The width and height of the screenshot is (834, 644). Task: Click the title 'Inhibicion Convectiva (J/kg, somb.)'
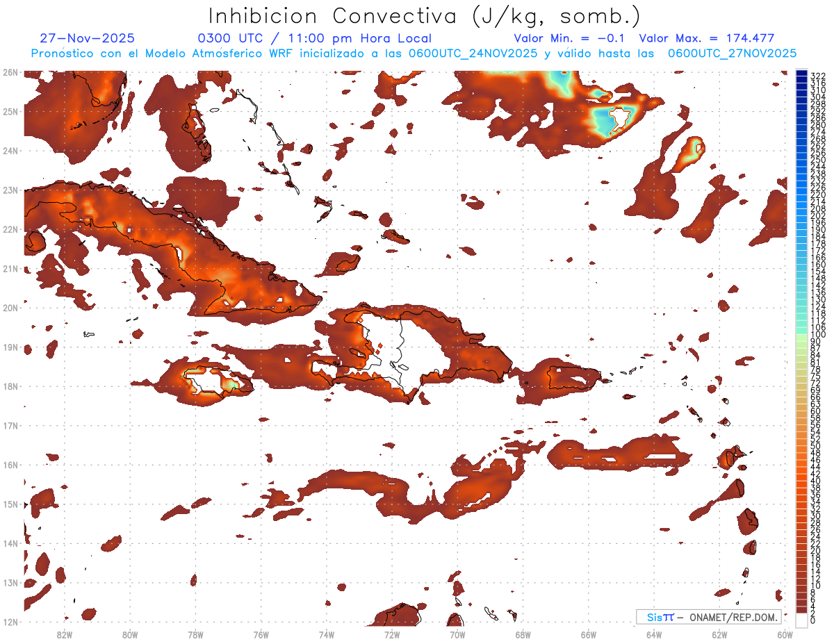(425, 16)
